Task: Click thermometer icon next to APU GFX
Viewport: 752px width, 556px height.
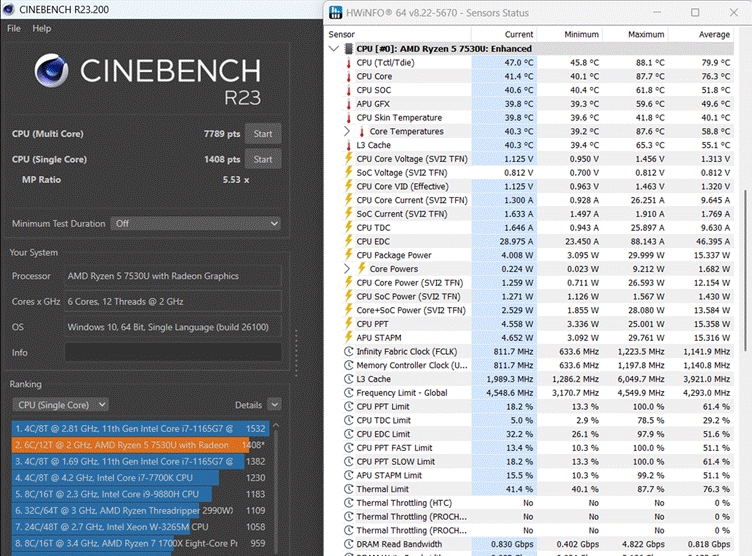Action: [x=349, y=104]
